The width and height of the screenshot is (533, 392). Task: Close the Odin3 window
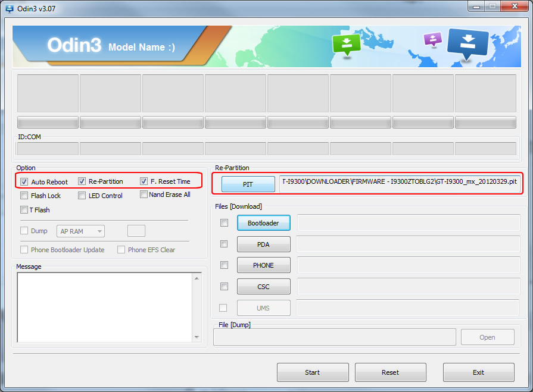pyautogui.click(x=515, y=6)
